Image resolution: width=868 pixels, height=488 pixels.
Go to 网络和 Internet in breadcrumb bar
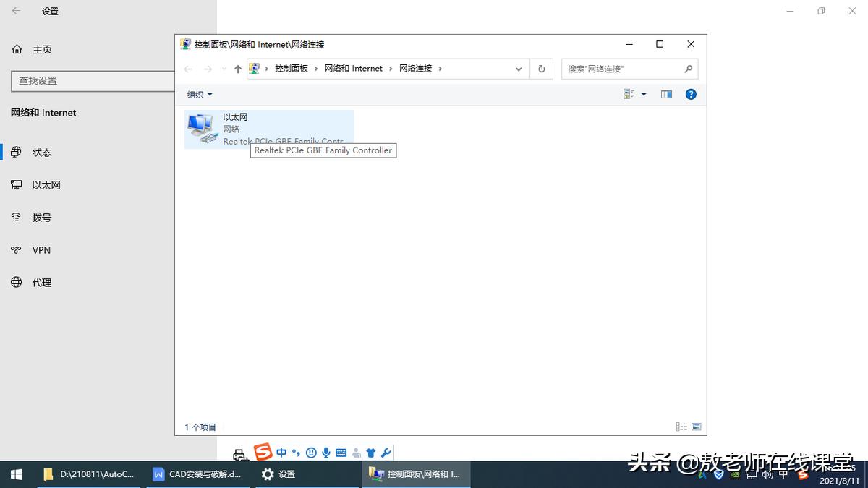point(354,68)
